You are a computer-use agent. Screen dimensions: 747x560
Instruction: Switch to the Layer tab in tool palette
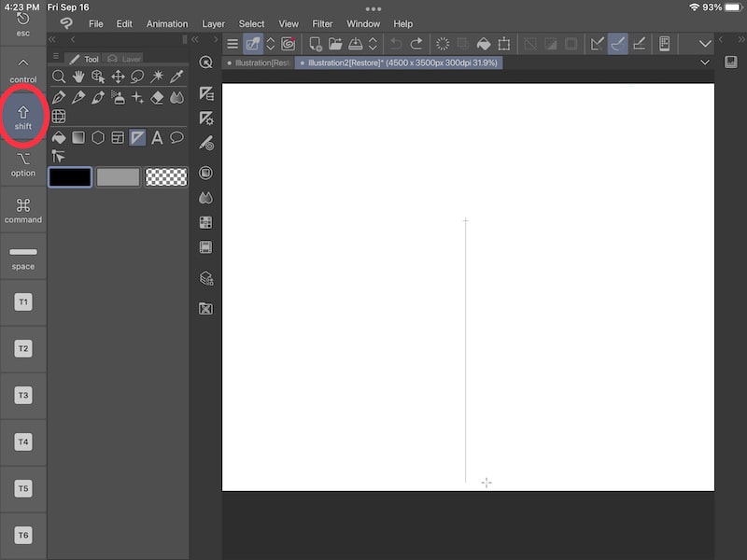pyautogui.click(x=122, y=57)
